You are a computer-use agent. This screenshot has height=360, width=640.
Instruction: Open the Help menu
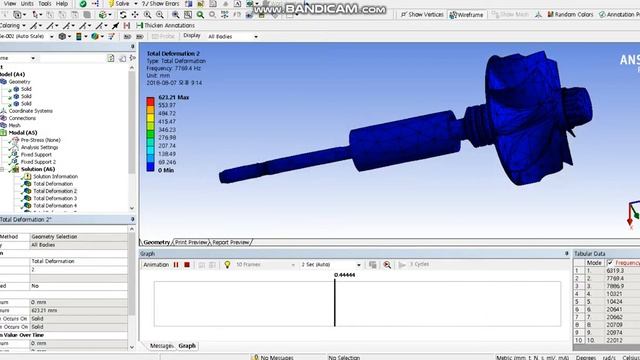pos(62,4)
